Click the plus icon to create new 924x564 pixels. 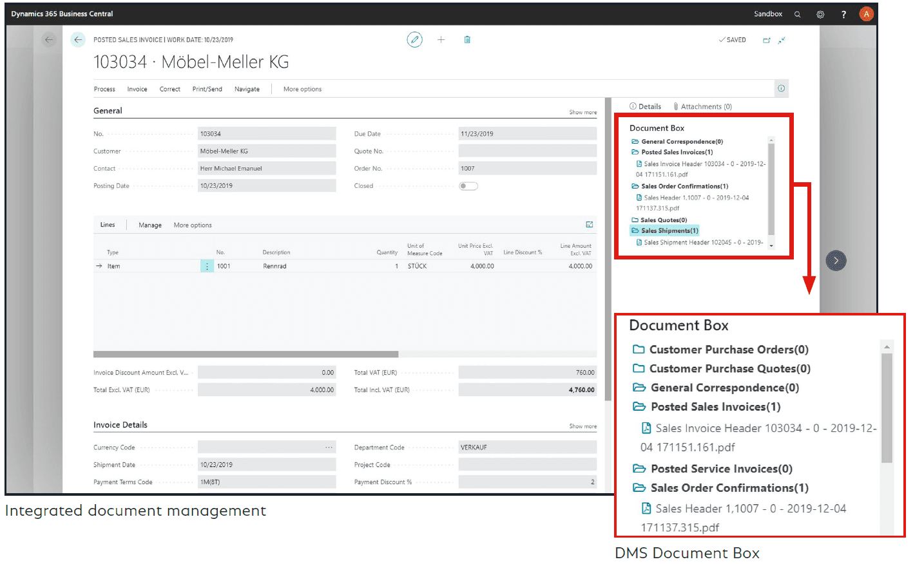pyautogui.click(x=441, y=40)
